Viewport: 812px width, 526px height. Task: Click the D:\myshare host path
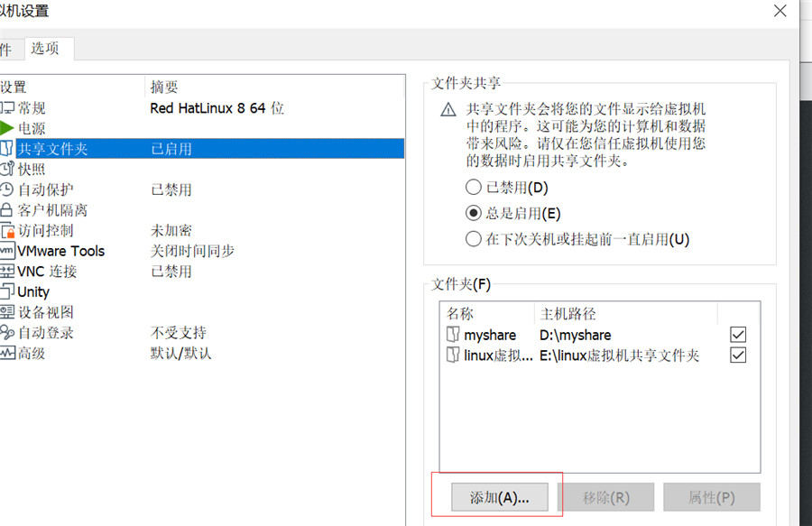[576, 335]
